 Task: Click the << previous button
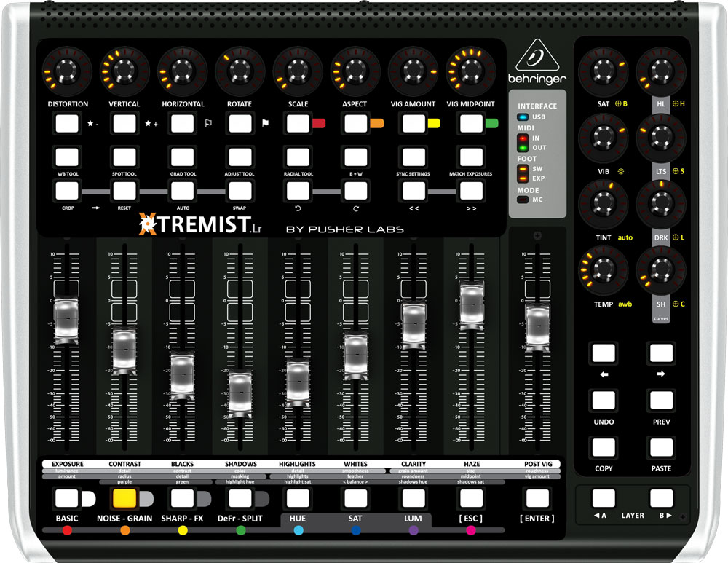(x=414, y=191)
